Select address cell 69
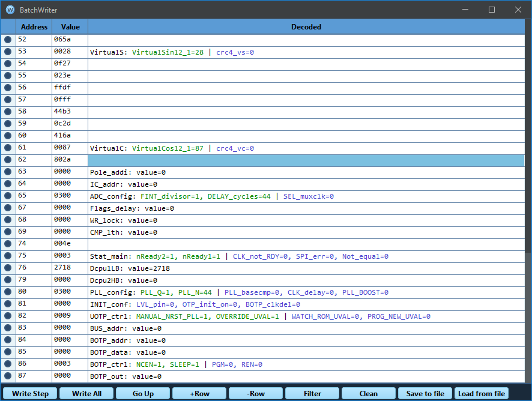Screen dimensions: 532x401 (34, 231)
